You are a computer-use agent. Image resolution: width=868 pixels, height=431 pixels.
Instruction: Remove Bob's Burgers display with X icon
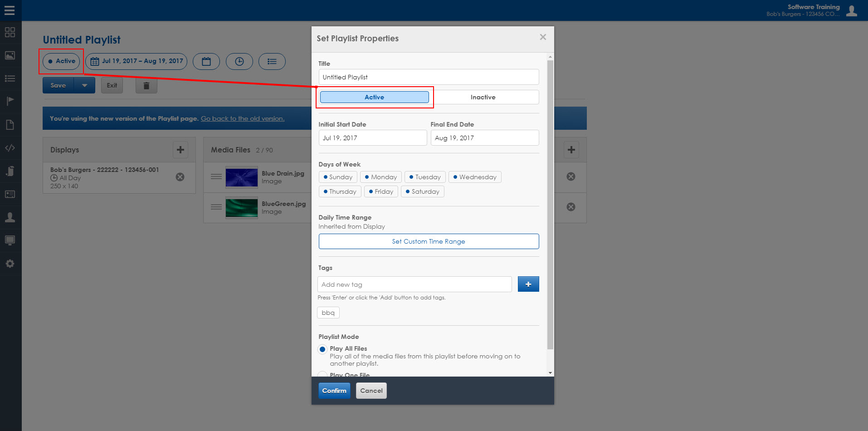[180, 177]
